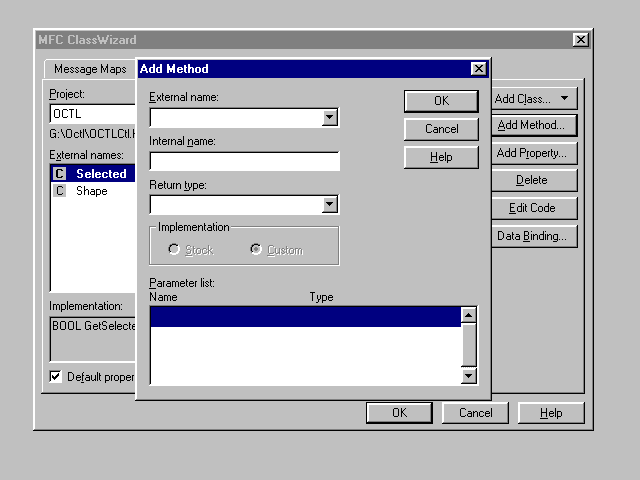Screen dimensions: 640x480
Task: Click the Internal name text field
Action: click(244, 161)
